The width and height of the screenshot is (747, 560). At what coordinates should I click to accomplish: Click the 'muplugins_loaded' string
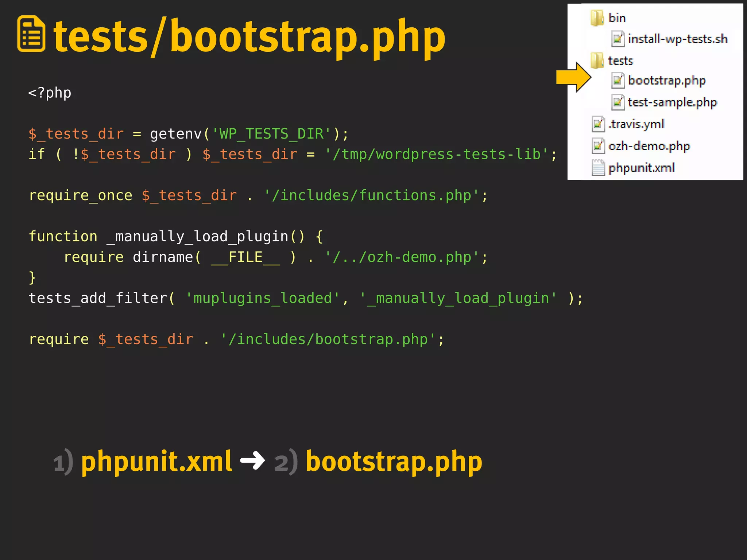point(263,298)
